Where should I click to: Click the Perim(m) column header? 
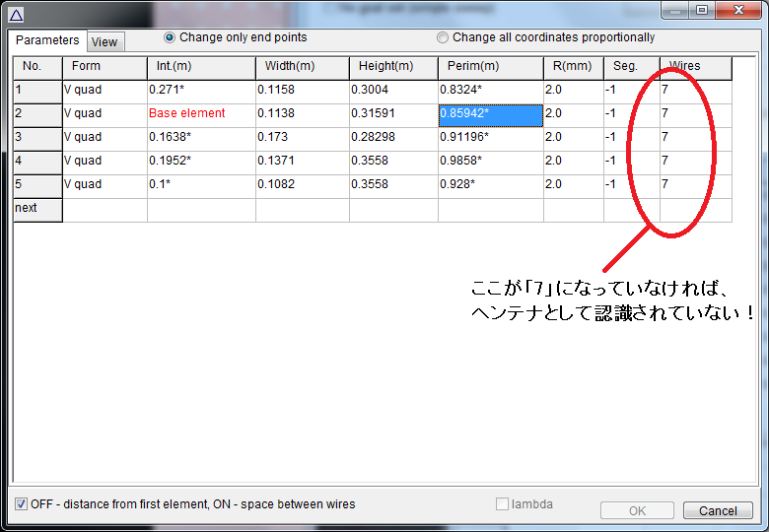point(491,68)
